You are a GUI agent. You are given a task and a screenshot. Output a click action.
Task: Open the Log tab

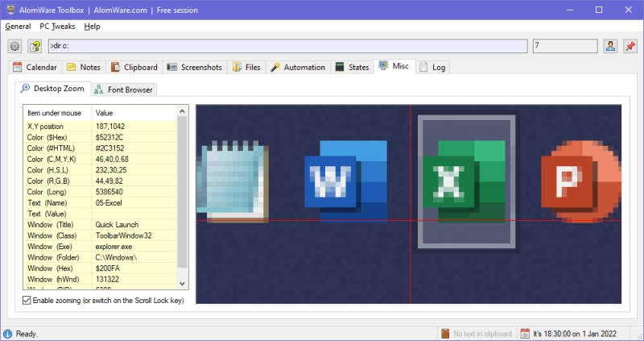tap(433, 67)
